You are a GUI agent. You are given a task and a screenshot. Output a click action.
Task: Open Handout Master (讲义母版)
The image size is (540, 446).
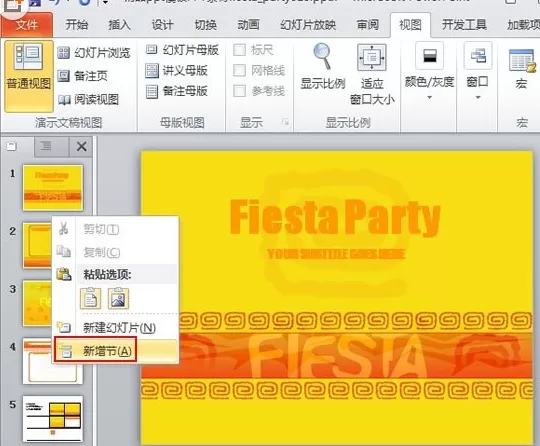(176, 71)
